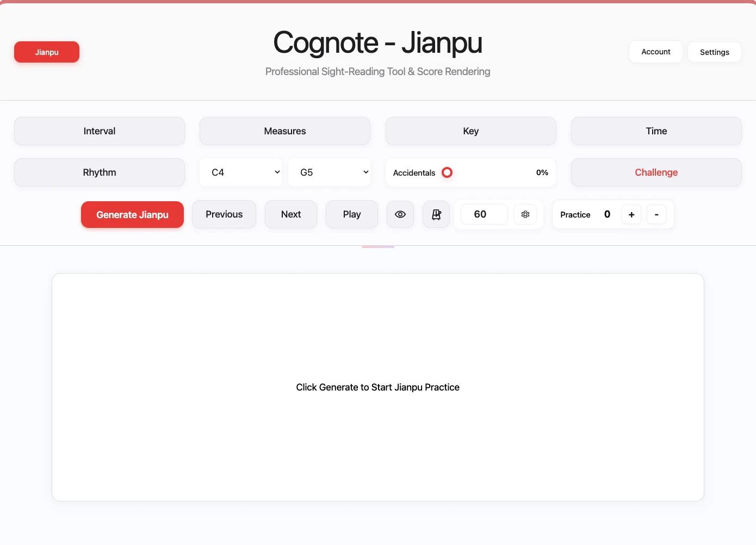Open the Interval options
The image size is (756, 545).
(x=100, y=131)
